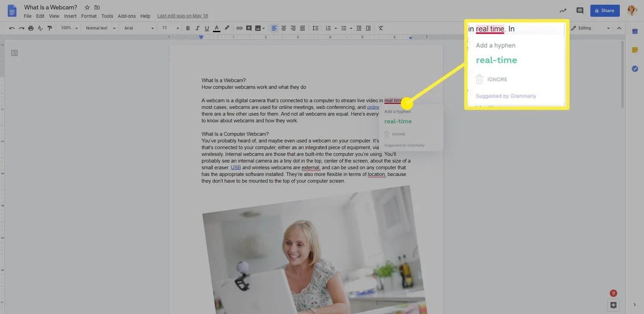Open the Add-ons menu
This screenshot has height=314, width=644.
coord(127,15)
